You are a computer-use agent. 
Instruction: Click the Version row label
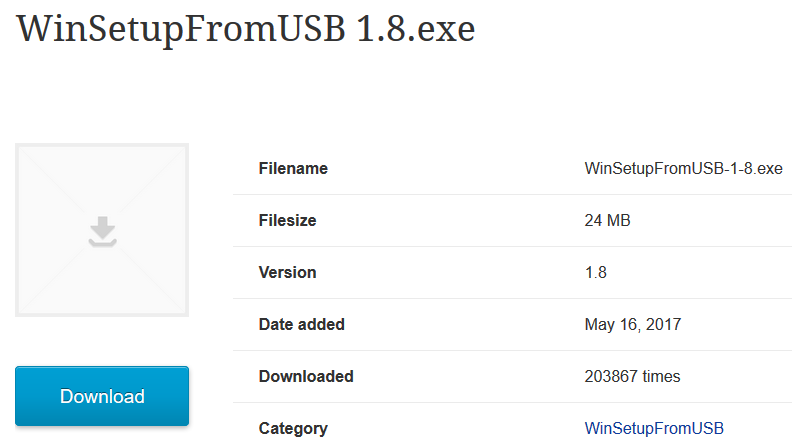click(287, 272)
